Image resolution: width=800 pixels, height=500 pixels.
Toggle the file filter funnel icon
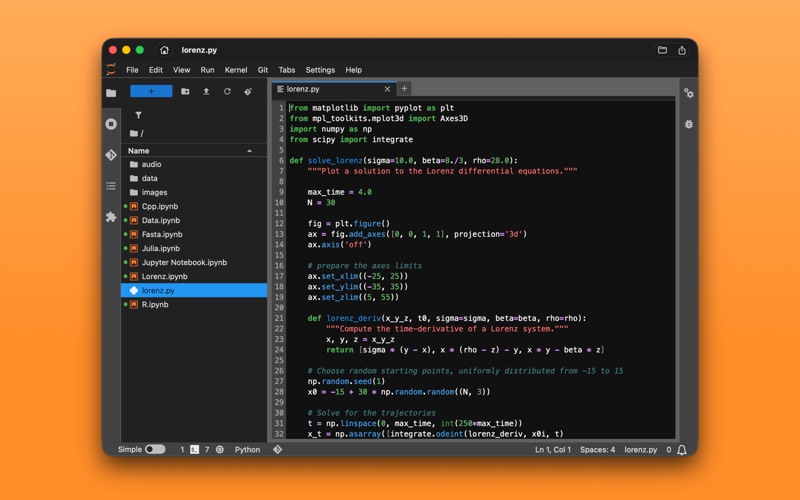tap(138, 115)
